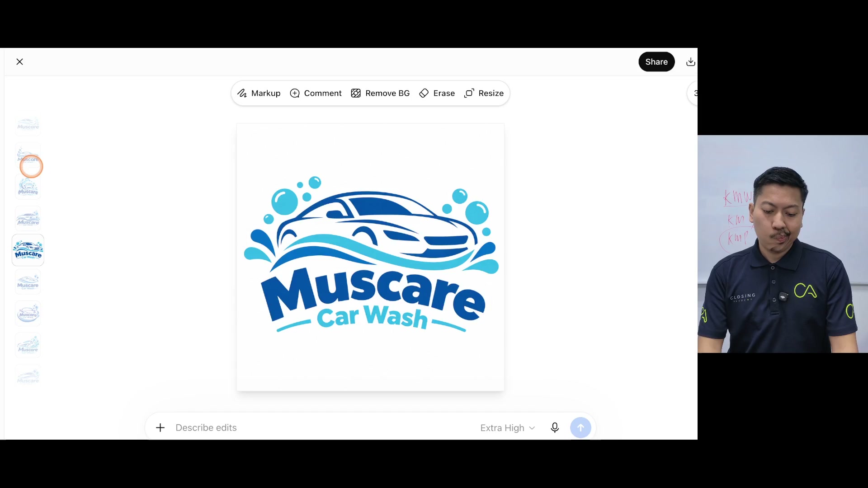The height and width of the screenshot is (488, 868).
Task: Click the plus icon to add attachment
Action: click(160, 427)
